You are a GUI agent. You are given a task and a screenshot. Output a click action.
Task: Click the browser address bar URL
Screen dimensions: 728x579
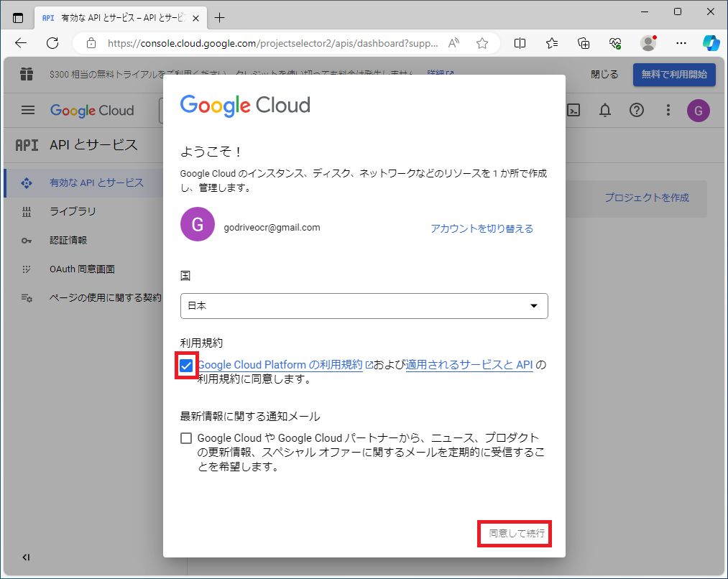tap(272, 43)
